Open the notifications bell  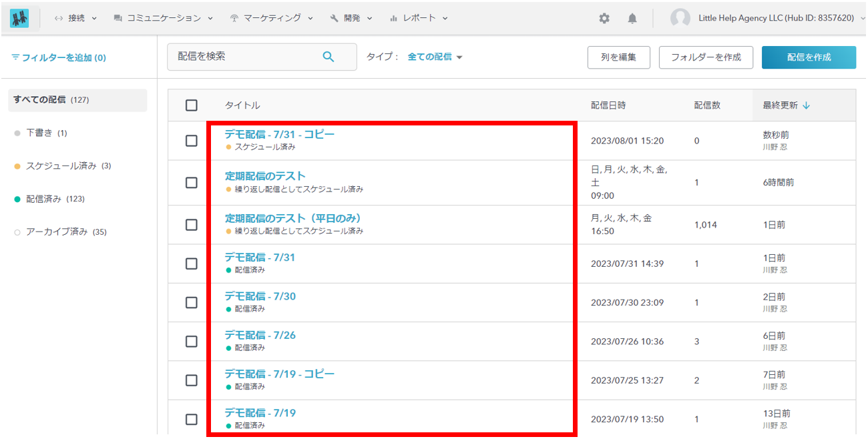pyautogui.click(x=632, y=19)
